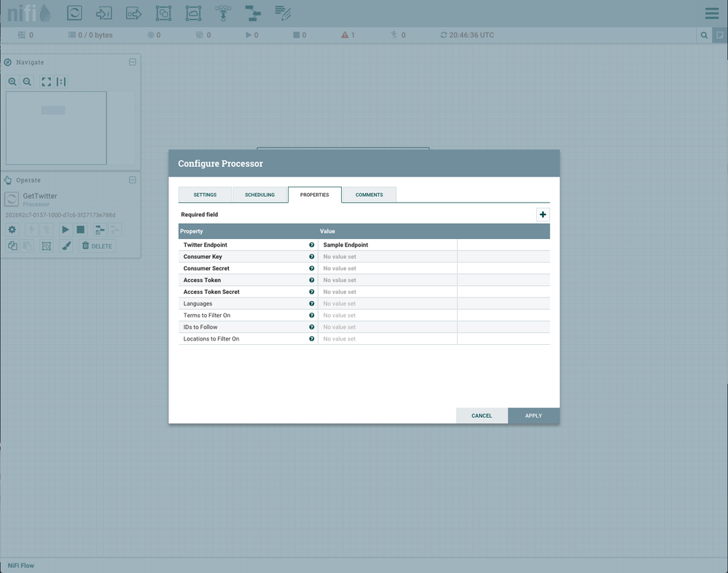Collapse the Navigate panel
The width and height of the screenshot is (728, 573).
click(133, 62)
